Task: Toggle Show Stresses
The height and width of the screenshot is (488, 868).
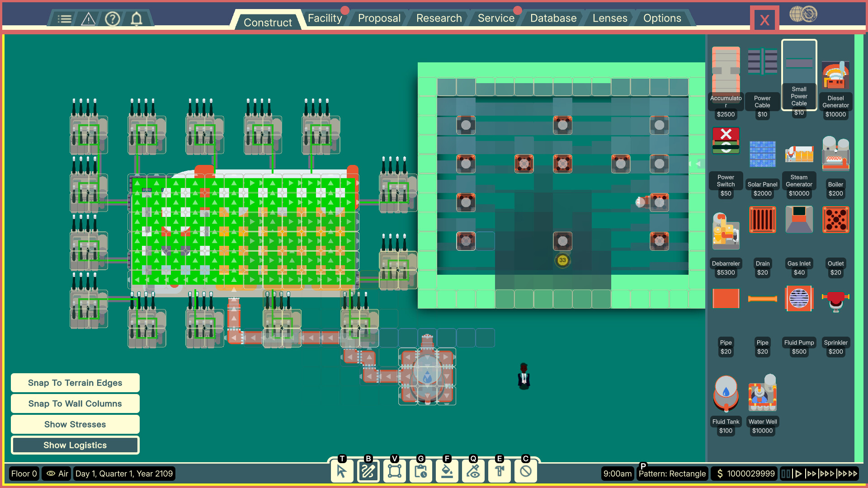Action: click(75, 424)
